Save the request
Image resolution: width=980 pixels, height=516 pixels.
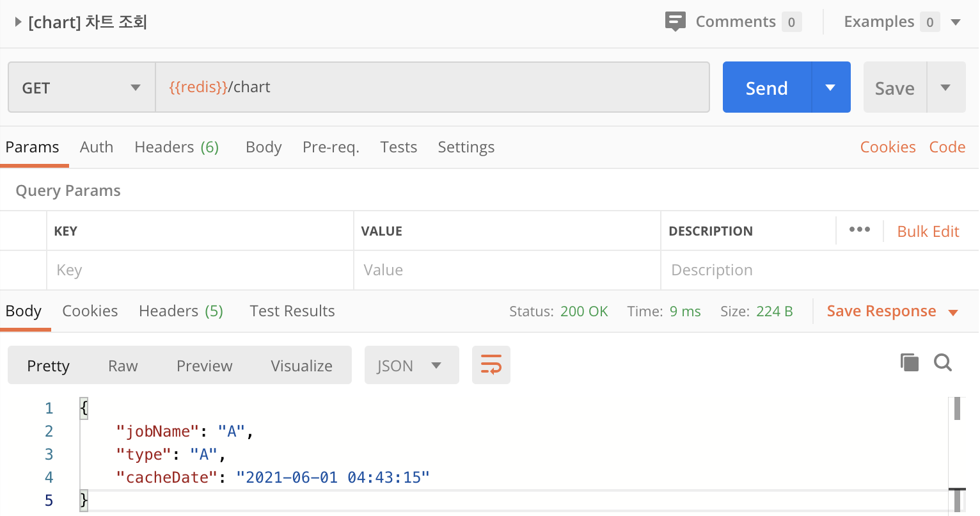[895, 87]
